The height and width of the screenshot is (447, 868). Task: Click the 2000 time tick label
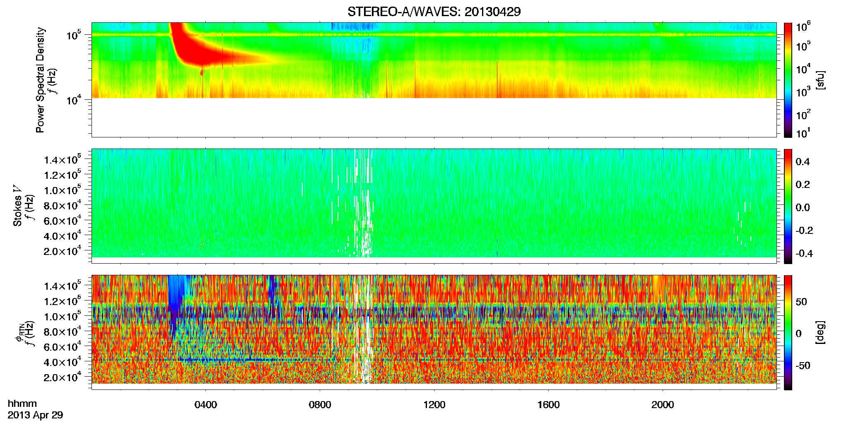point(663,405)
